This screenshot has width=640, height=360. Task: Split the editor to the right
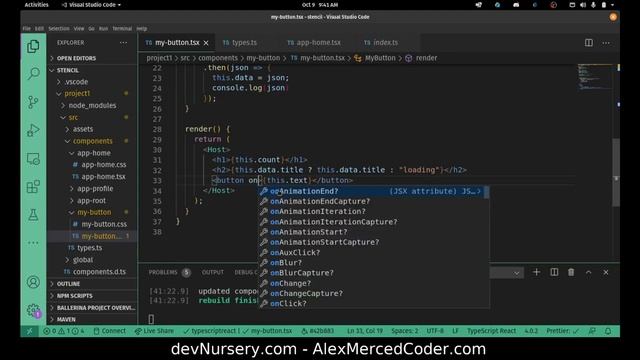point(589,42)
